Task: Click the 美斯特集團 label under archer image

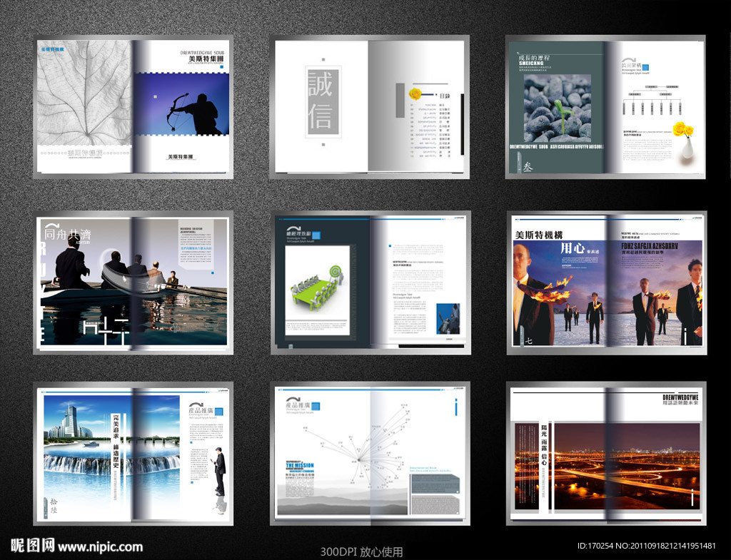Action: (x=181, y=157)
